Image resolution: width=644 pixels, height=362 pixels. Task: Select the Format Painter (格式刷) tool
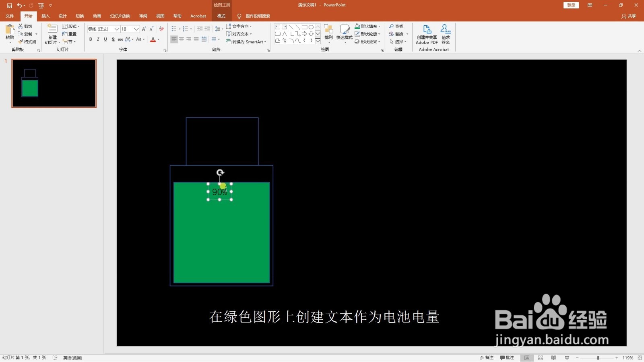tap(27, 41)
